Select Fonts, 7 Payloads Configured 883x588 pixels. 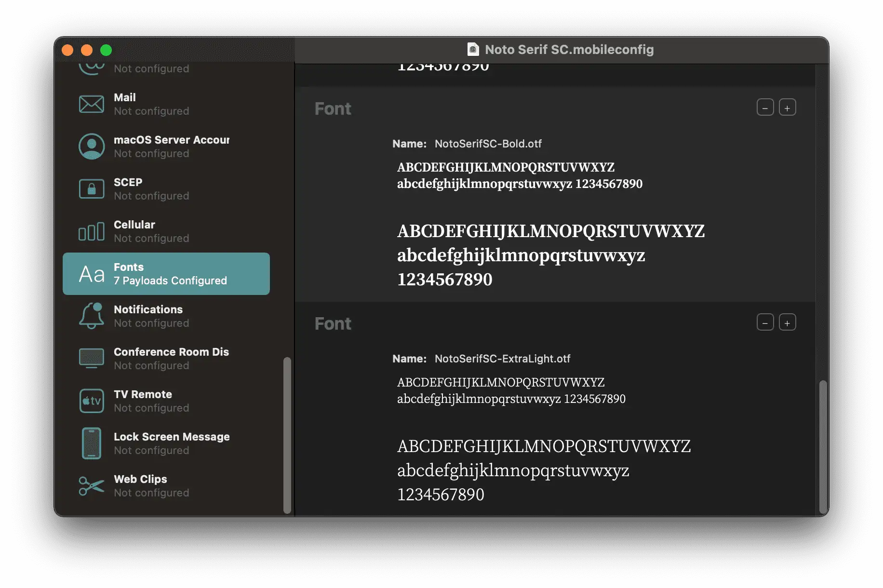166,274
